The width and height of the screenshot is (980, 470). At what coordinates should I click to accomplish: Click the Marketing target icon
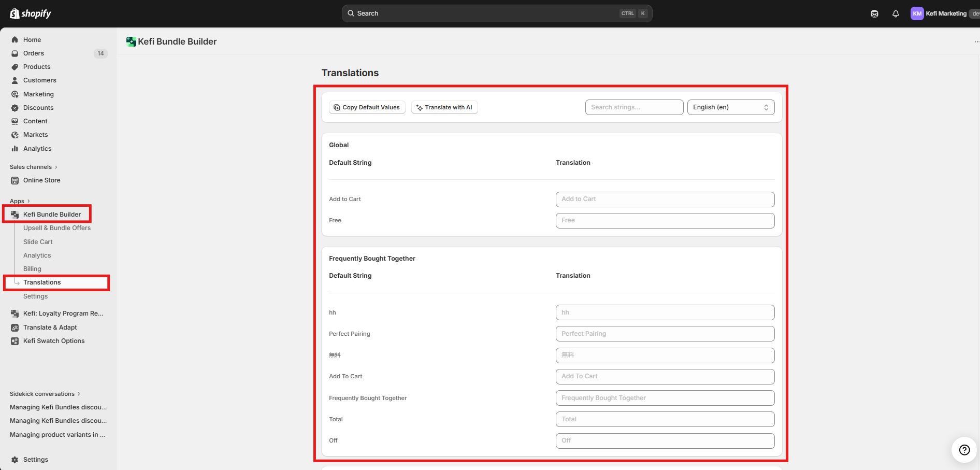click(15, 94)
